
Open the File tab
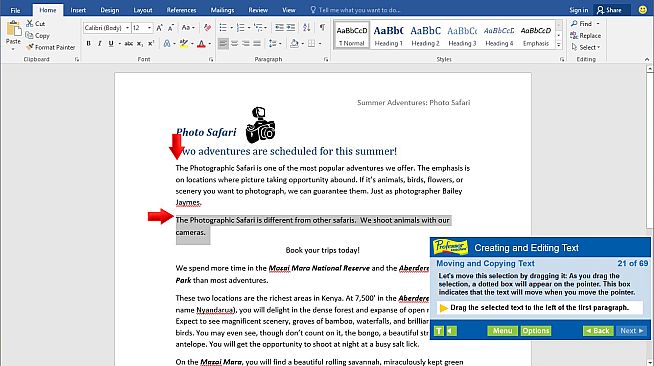(15, 10)
